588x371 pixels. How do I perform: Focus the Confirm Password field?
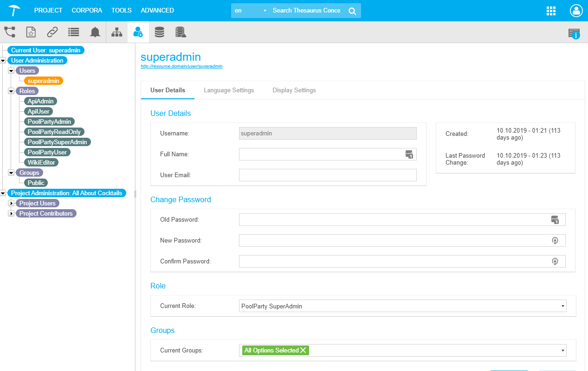[402, 262]
